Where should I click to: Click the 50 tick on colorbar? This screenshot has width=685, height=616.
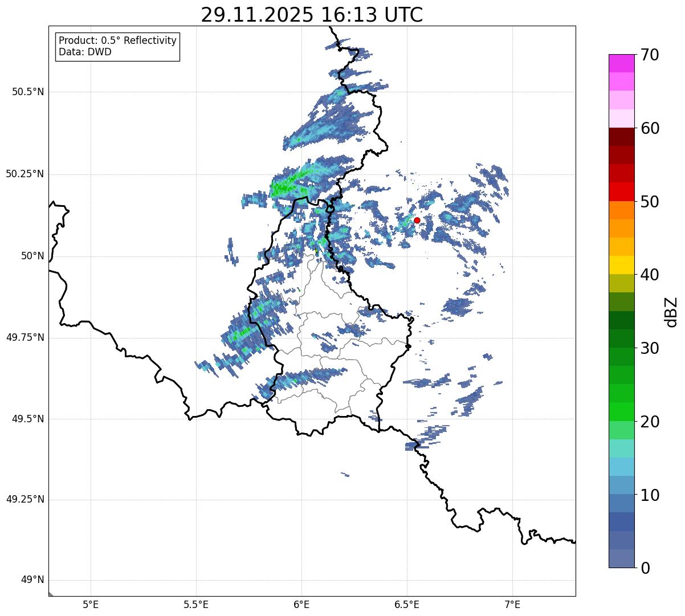point(650,202)
